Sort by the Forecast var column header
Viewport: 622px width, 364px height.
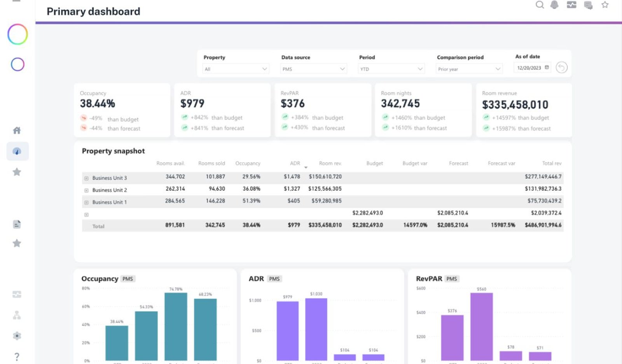501,164
